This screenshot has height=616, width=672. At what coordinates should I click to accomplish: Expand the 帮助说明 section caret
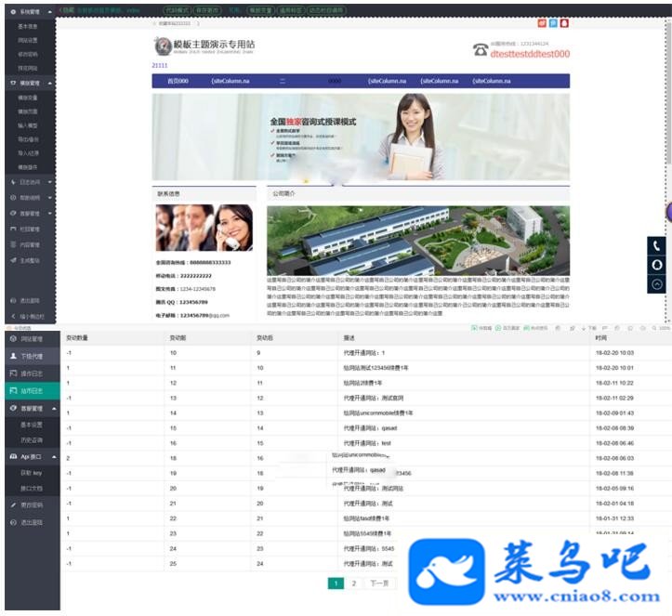pyautogui.click(x=49, y=198)
